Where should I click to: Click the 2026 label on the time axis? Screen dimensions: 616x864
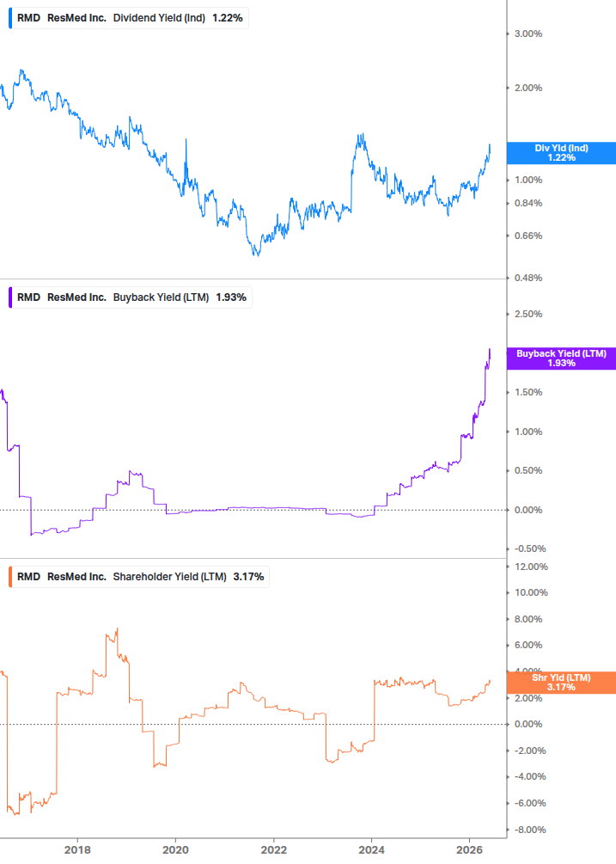point(470,849)
